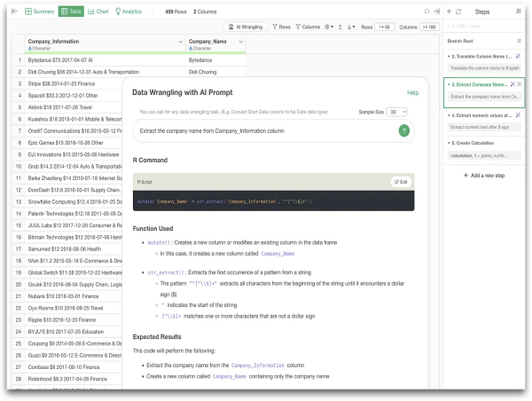Viewport: 532px width, 401px height.
Task: Click the '459 Rows' count label
Action: [x=176, y=12]
